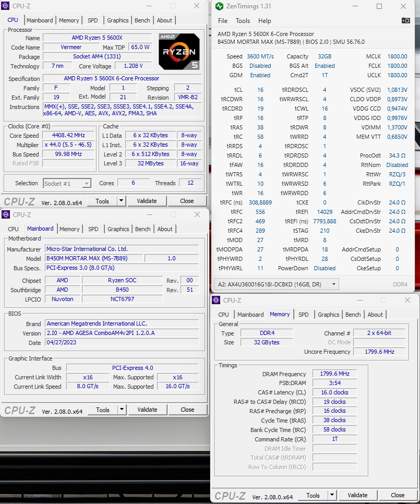Open Tools dropdown arrow in top CPU-Z window
Screen dimensions: 420x504
pyautogui.click(x=121, y=201)
